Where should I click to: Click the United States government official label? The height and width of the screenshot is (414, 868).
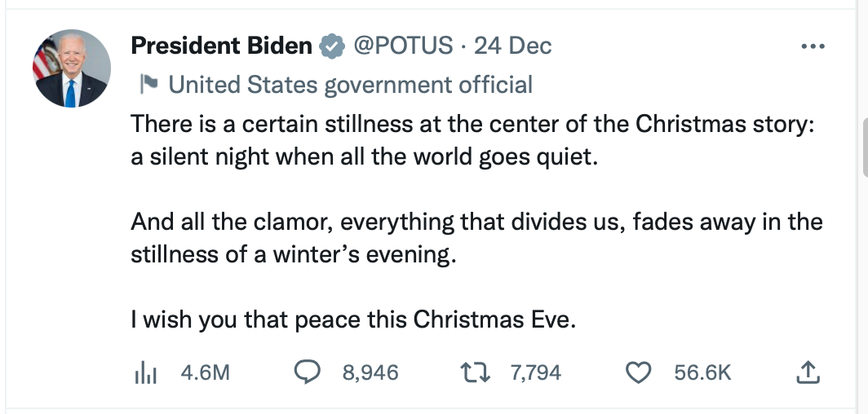(350, 84)
